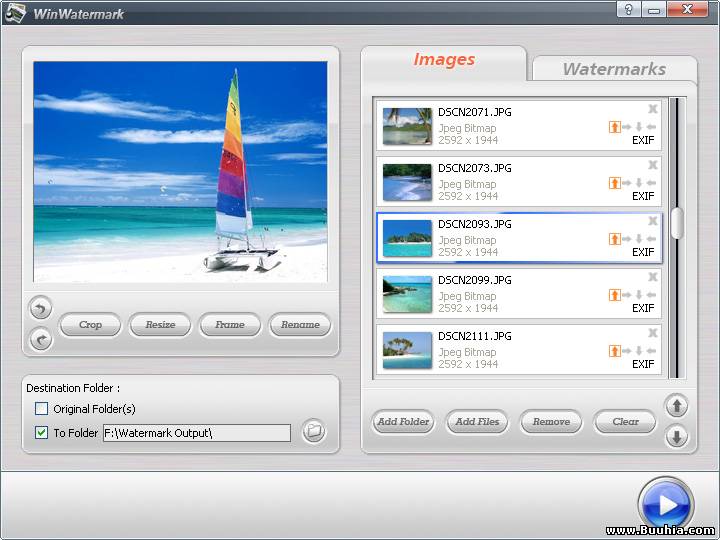Viewport: 720px width, 540px height.
Task: Uncheck the To Folder checkbox
Action: coord(41,433)
